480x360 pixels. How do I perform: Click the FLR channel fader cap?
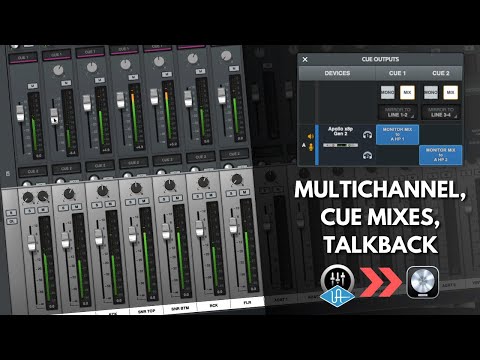pos(233,225)
